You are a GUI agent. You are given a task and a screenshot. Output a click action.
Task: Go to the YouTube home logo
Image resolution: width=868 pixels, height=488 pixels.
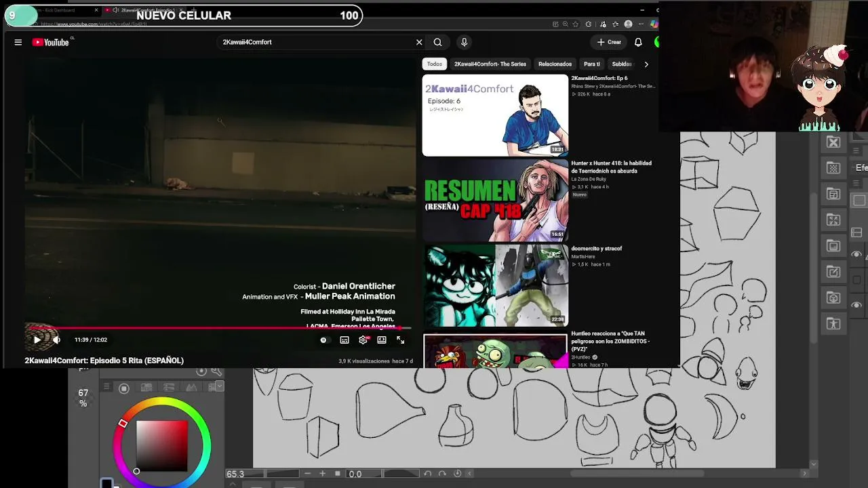(x=50, y=42)
